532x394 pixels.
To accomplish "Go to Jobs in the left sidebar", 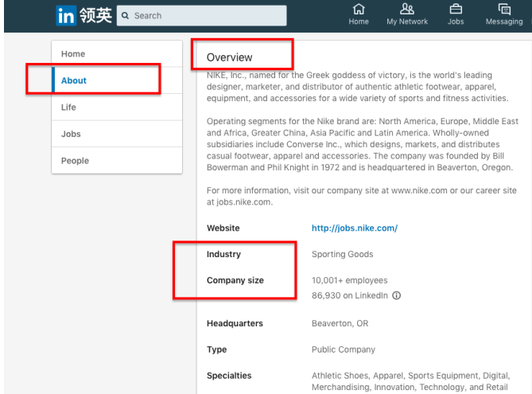I will click(71, 134).
